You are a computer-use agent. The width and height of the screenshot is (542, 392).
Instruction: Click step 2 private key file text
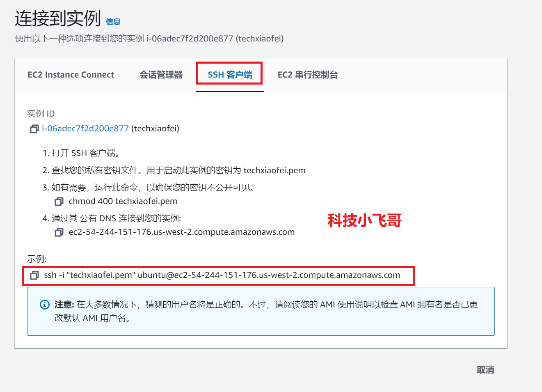[178, 170]
